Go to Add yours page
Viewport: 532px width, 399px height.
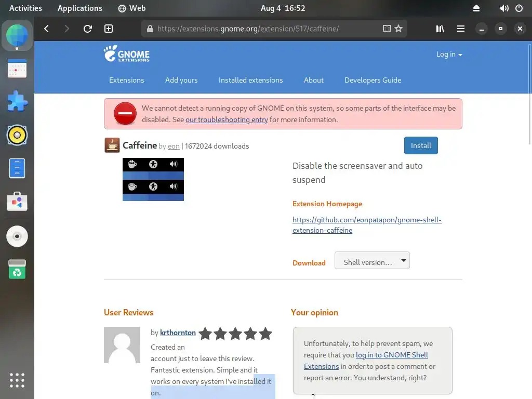click(181, 80)
